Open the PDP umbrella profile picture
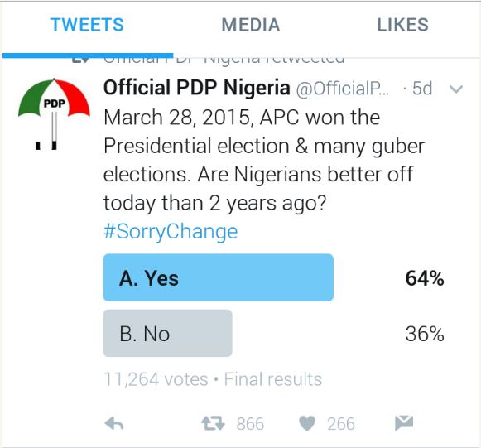 (54, 113)
